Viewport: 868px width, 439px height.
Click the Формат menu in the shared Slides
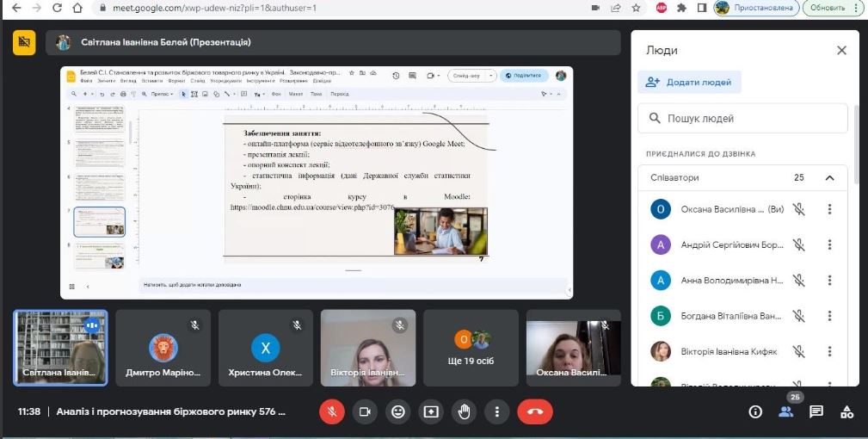(x=176, y=81)
